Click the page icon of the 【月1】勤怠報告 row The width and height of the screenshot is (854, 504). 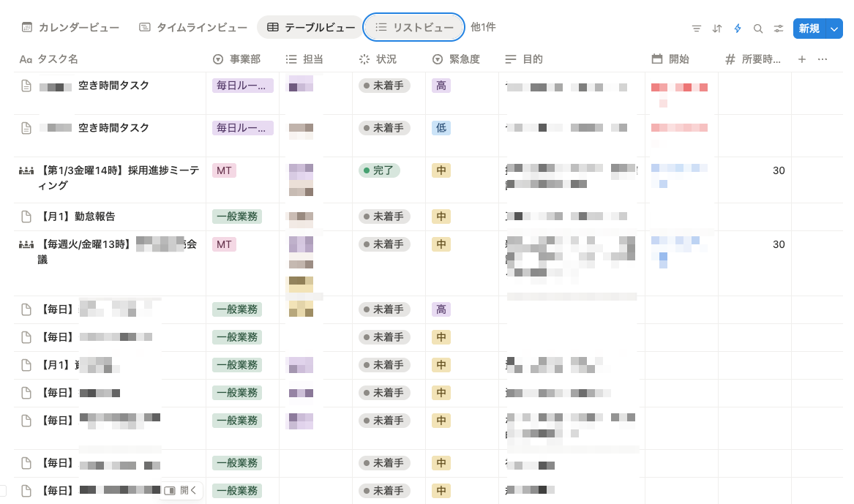point(26,217)
